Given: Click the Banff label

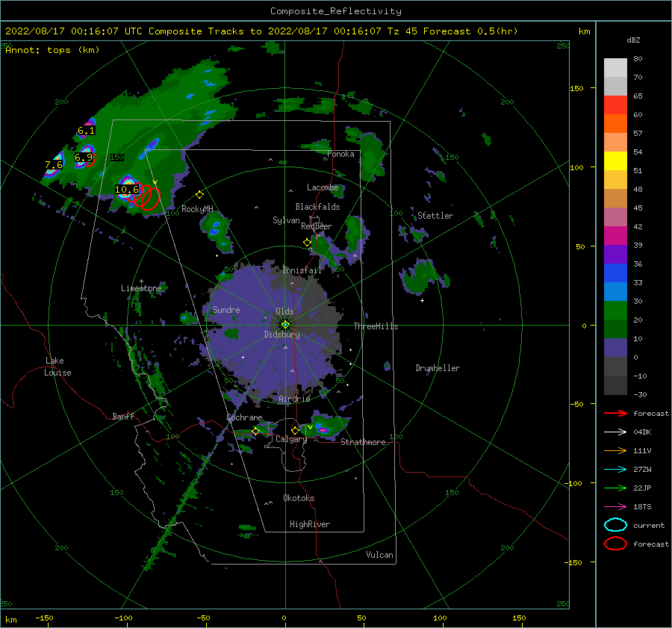Looking at the screenshot, I should pyautogui.click(x=123, y=416).
